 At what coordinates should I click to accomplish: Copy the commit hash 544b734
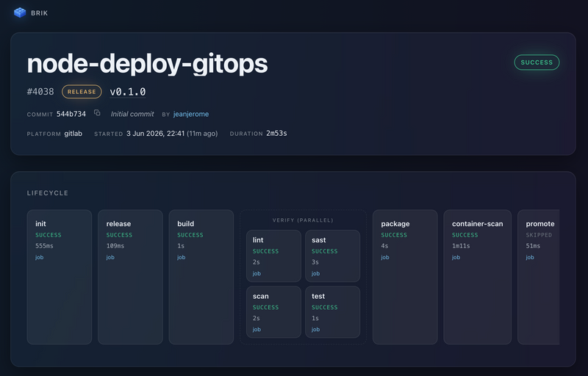pyautogui.click(x=97, y=112)
